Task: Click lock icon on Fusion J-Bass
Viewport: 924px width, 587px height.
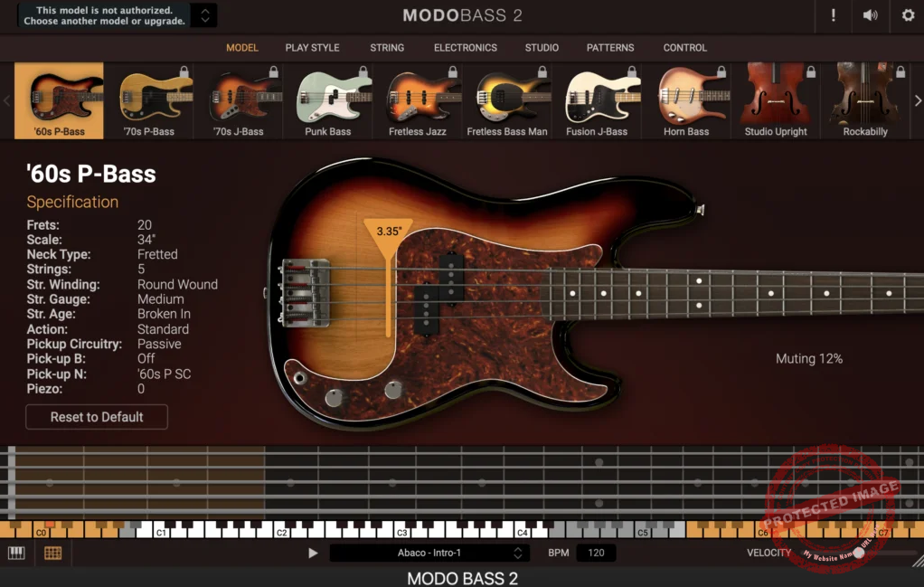Action: pos(632,71)
